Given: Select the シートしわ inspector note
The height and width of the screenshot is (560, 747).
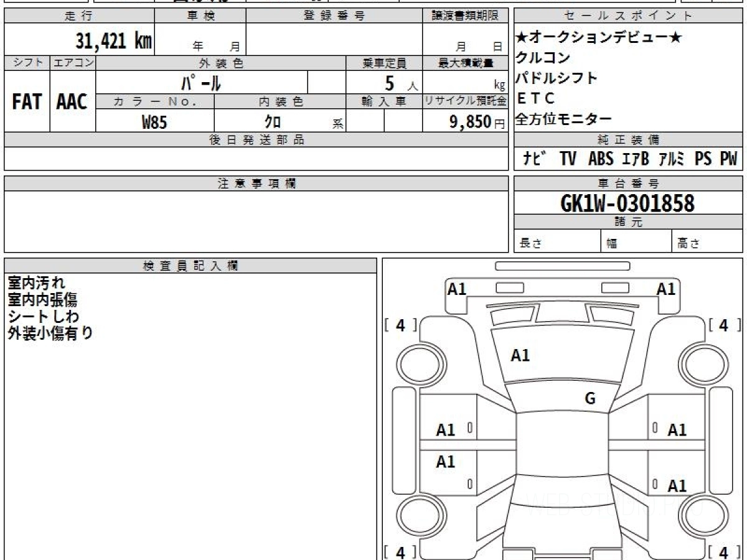Looking at the screenshot, I should (x=43, y=316).
